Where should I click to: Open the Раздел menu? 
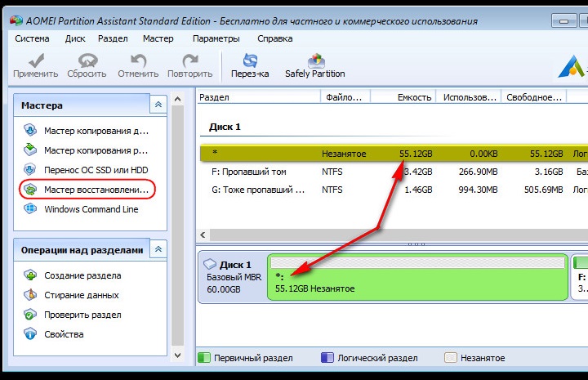(113, 38)
